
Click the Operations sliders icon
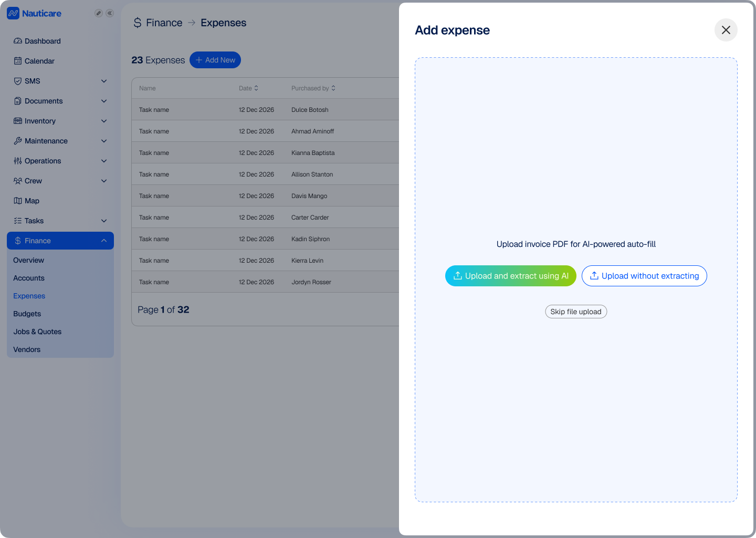18,161
